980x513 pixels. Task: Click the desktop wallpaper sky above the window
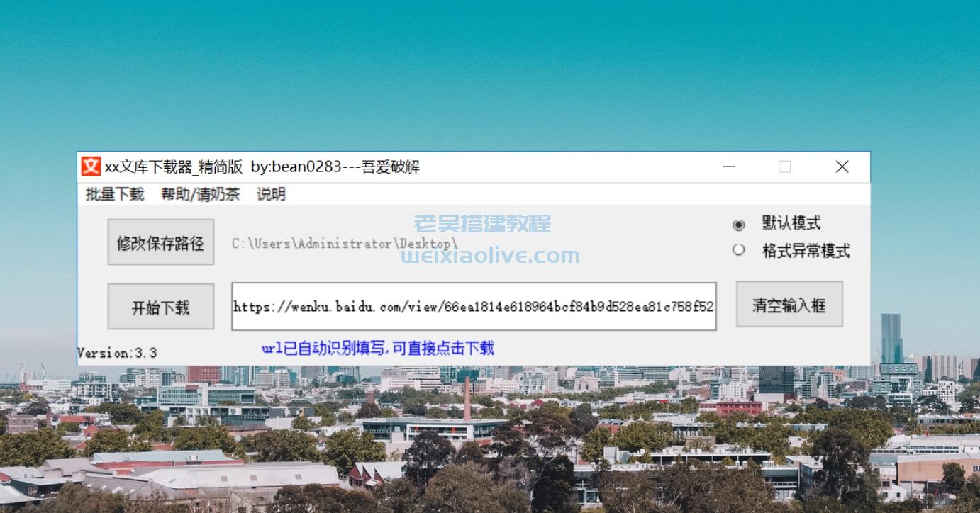point(489,71)
